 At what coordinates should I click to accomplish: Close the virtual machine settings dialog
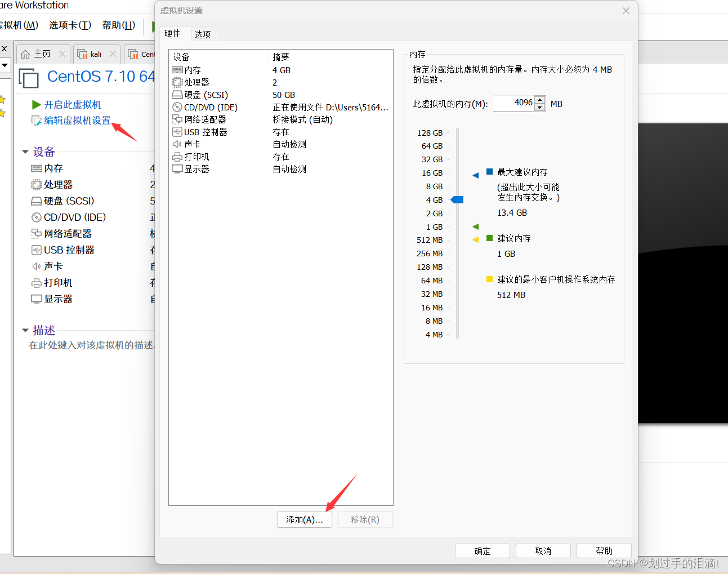(626, 11)
